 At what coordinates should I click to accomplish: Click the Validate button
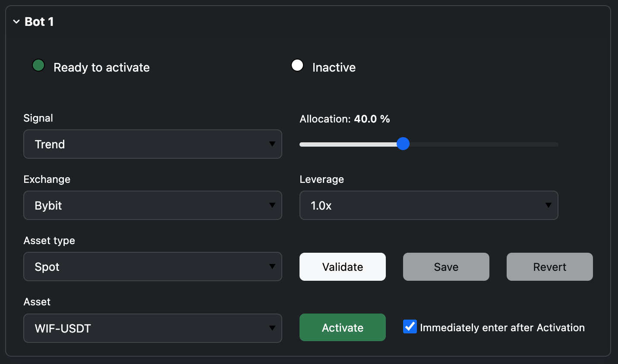point(343,267)
